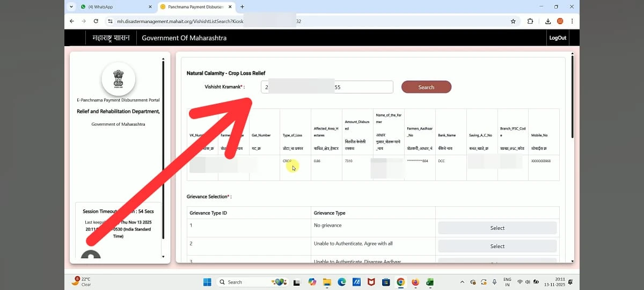Open the Chrome three-dot menu
Viewport: 644px width, 290px height.
point(573,21)
